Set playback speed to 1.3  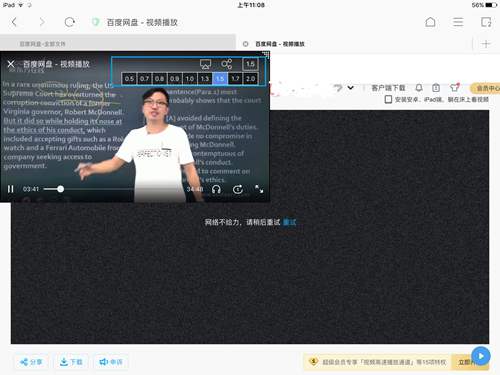pos(205,79)
